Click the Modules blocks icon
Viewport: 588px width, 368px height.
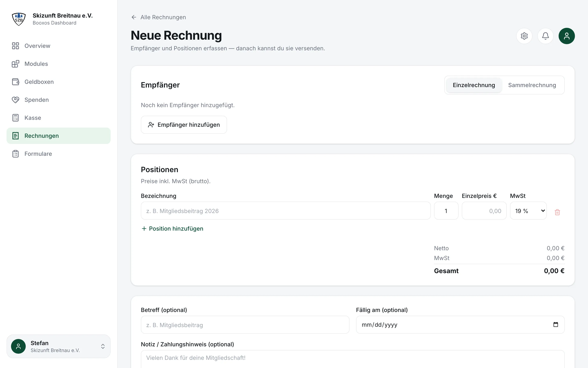pos(16,64)
